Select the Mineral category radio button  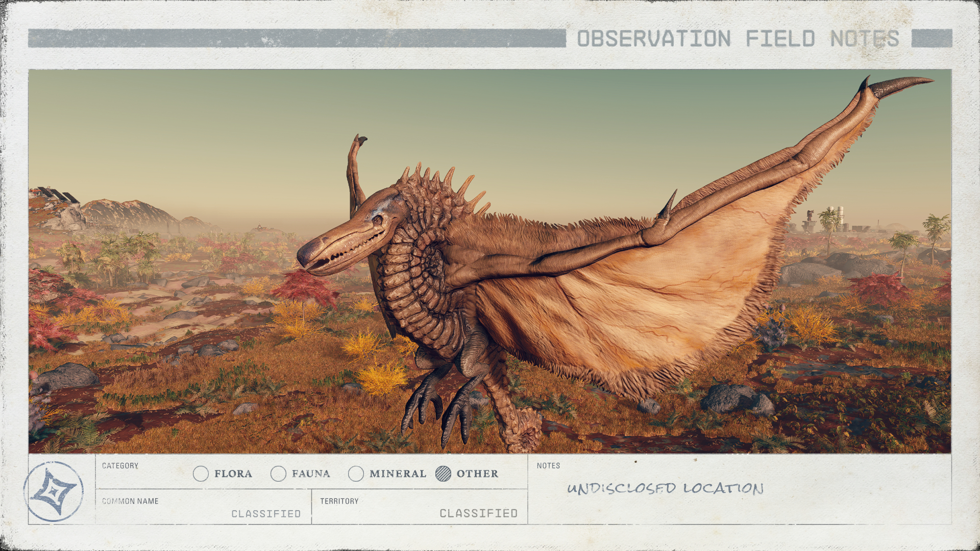point(356,473)
